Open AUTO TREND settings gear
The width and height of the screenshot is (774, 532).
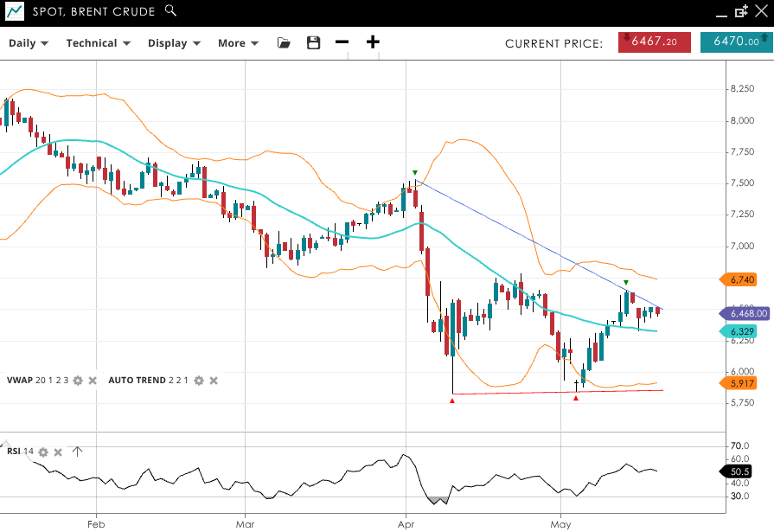[198, 381]
